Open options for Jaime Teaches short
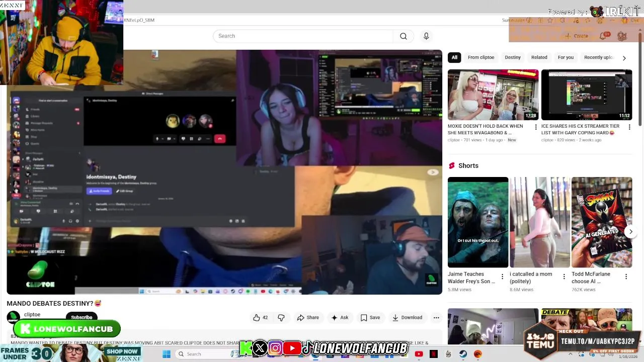Viewport: 644px width, 362px height. pyautogui.click(x=502, y=277)
